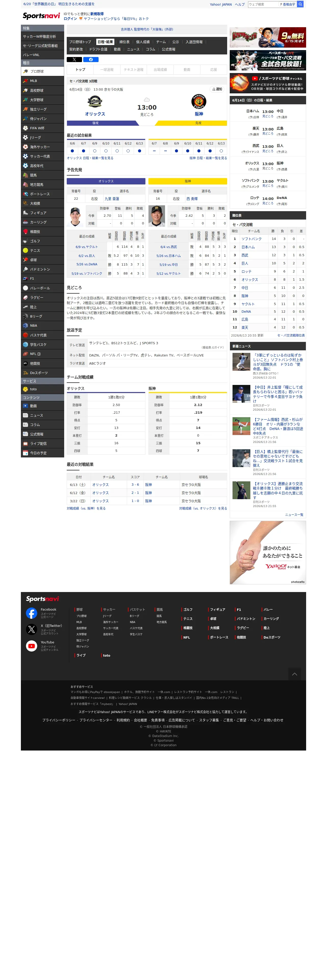Image resolution: width=327 pixels, height=980 pixels.
Task: Open the ニュース一覧 link
Action: tap(294, 515)
